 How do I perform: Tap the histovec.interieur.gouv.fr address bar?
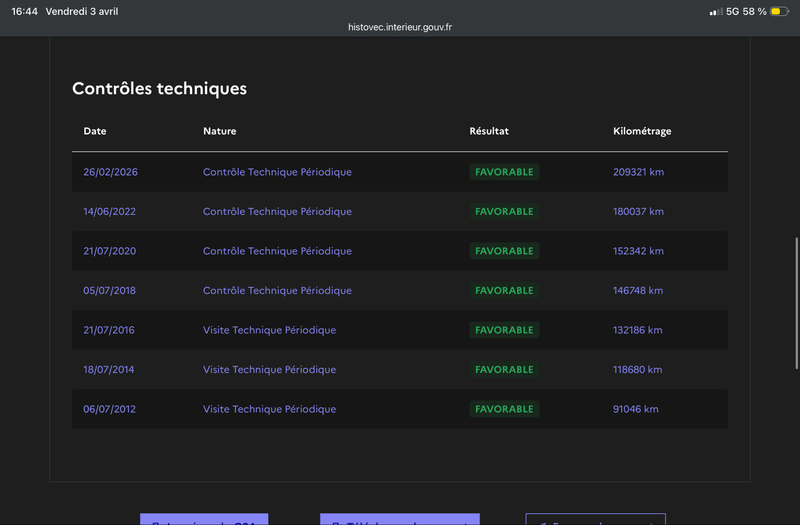[x=399, y=27]
